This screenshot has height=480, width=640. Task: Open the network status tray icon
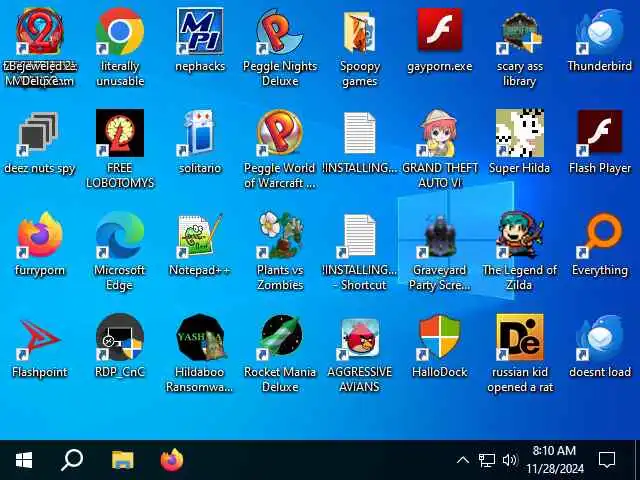[487, 460]
